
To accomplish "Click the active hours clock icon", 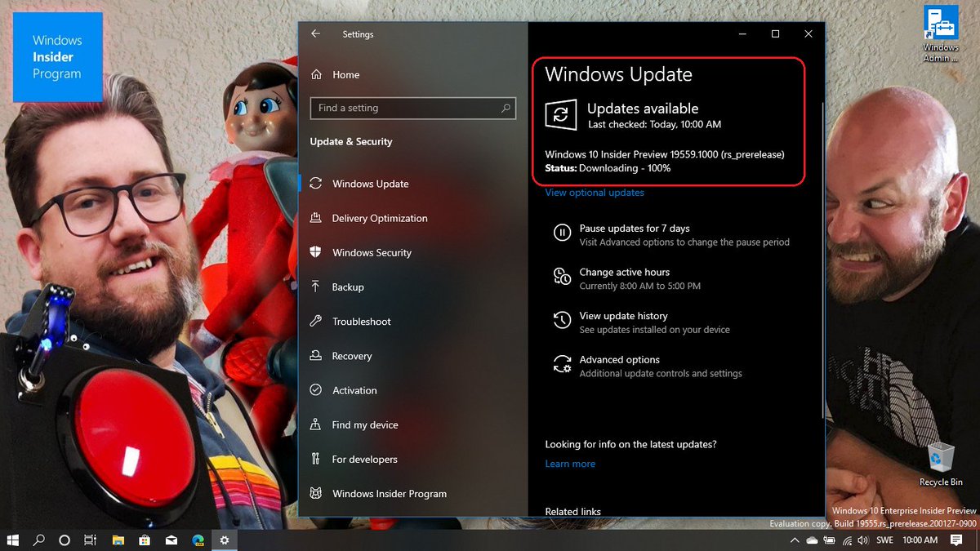I will click(x=562, y=277).
